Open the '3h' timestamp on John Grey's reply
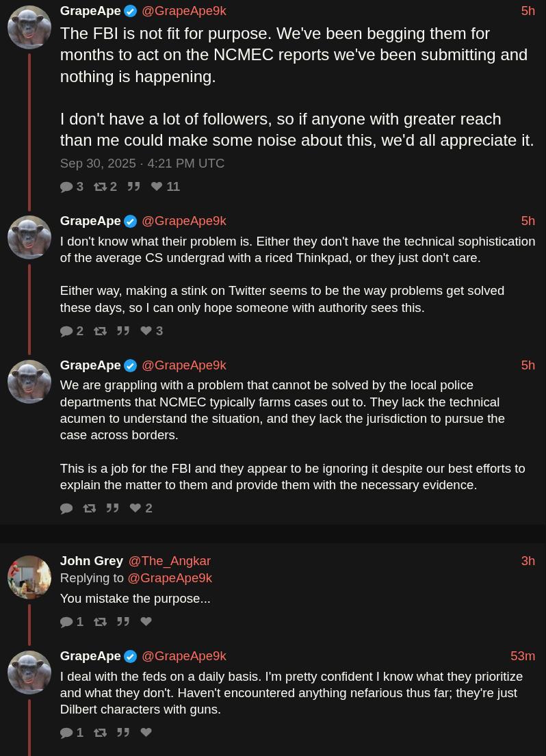This screenshot has width=546, height=756. tap(528, 561)
